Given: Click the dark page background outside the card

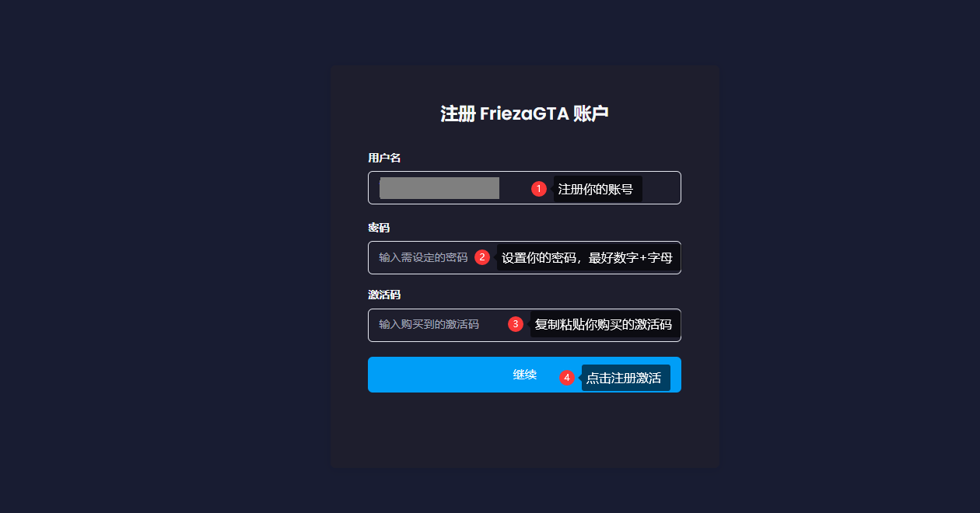Looking at the screenshot, I should tap(156, 256).
